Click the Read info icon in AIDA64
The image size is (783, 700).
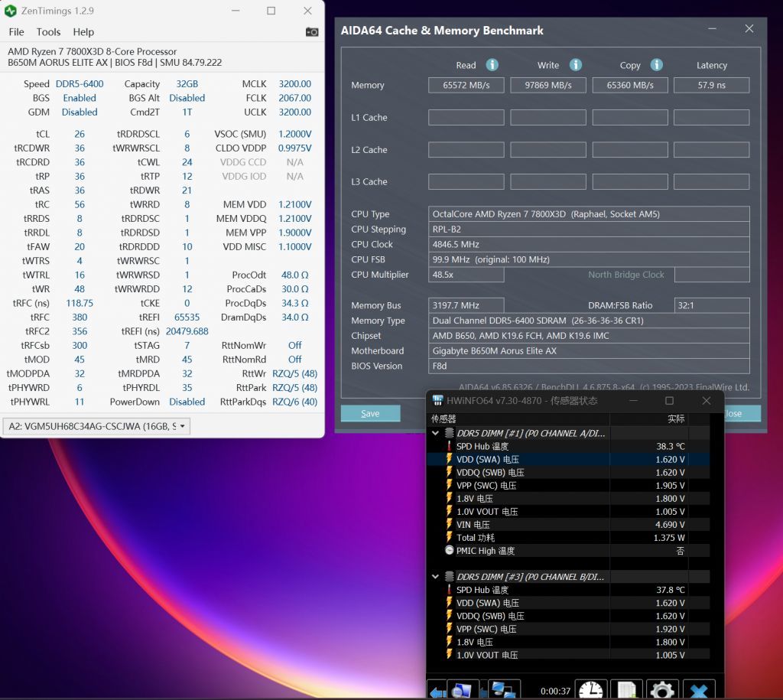click(x=492, y=65)
